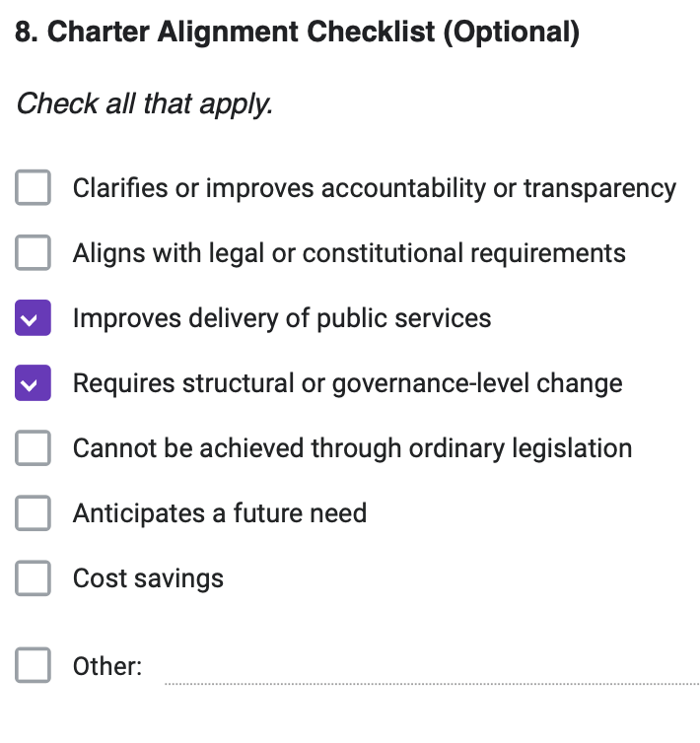Viewport: 700px width, 743px height.
Task: Click the 'Anticipates a future need' label text
Action: point(219,513)
